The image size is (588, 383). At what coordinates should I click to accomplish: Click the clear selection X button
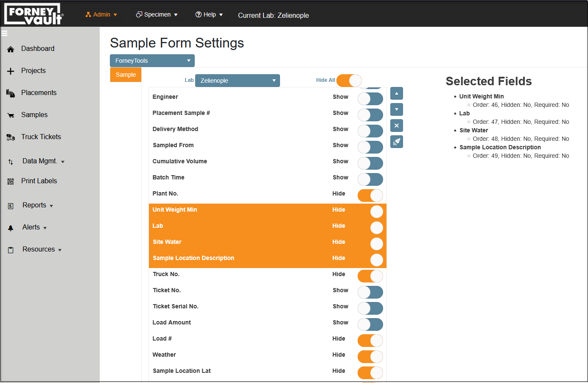click(396, 126)
